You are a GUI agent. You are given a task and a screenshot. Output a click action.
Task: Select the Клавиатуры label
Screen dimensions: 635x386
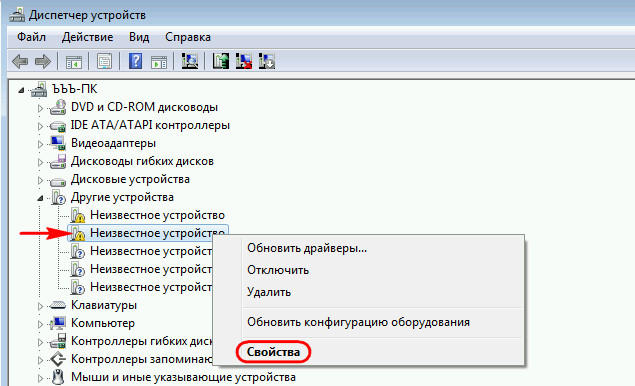pos(104,305)
